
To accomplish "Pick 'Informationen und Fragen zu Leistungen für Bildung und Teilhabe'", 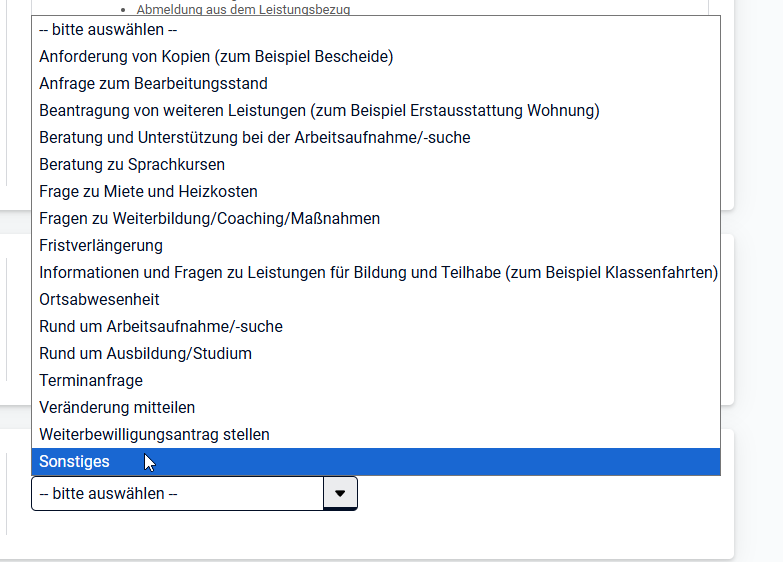I will pyautogui.click(x=378, y=273).
